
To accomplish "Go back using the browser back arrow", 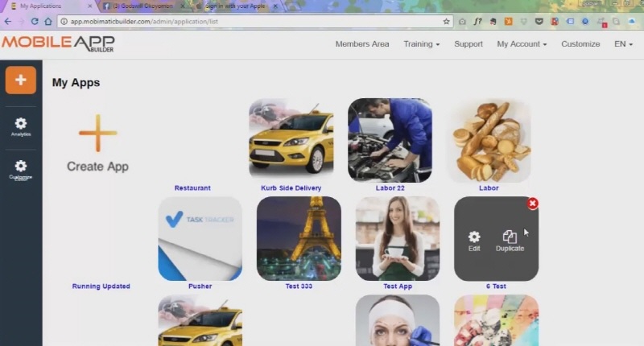I will point(8,22).
